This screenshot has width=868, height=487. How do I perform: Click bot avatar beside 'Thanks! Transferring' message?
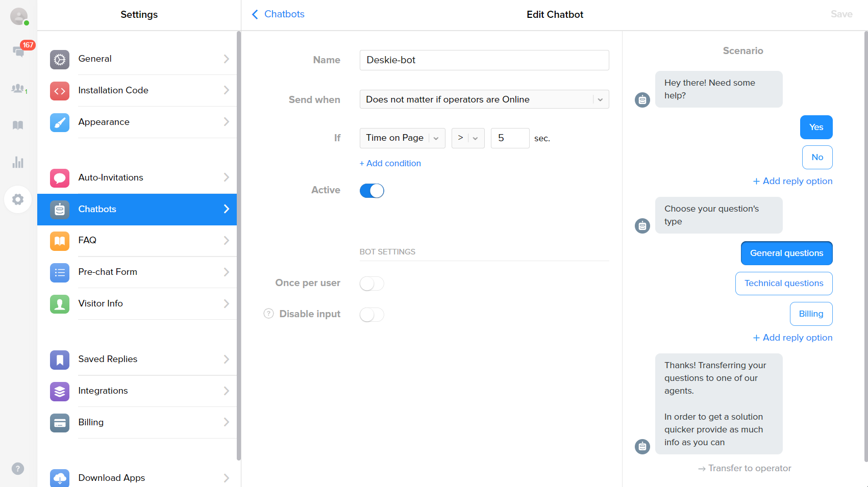click(642, 447)
